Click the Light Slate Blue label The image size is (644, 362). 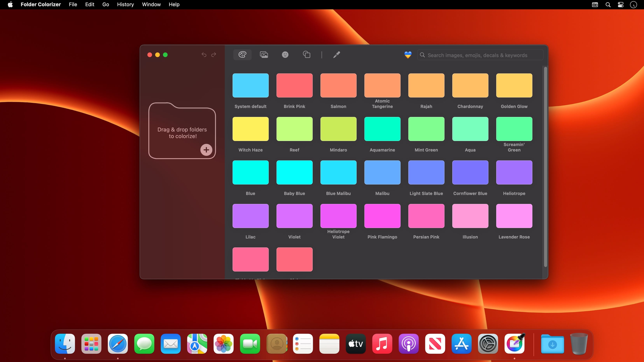[x=426, y=193]
